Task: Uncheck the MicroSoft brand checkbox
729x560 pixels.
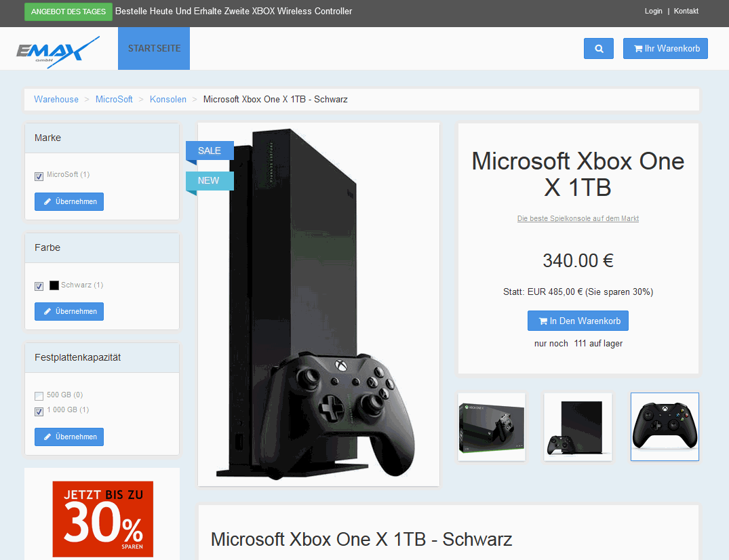Action: (39, 176)
